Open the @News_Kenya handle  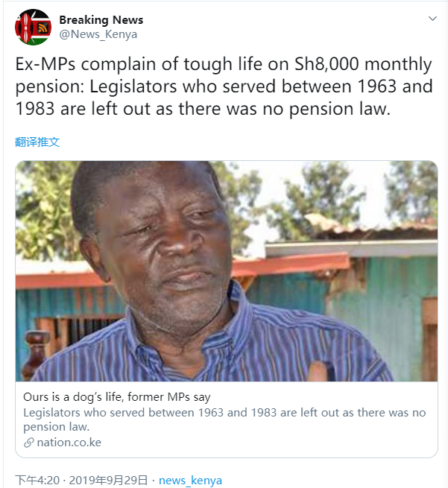[x=98, y=34]
